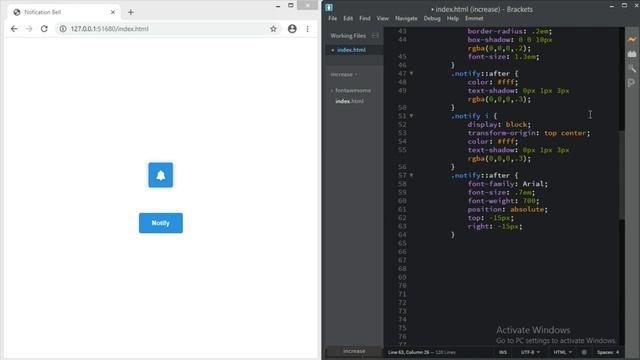Click the Brackets app icon in title bar

(329, 7)
